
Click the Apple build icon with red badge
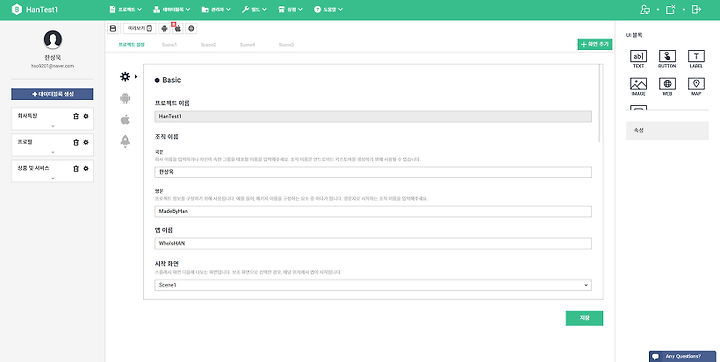coord(178,28)
